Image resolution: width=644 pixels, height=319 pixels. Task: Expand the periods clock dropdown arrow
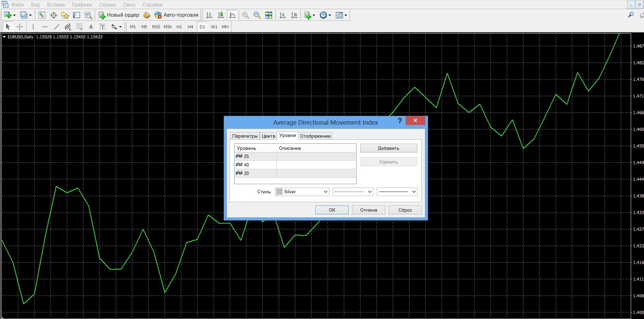[x=330, y=15]
